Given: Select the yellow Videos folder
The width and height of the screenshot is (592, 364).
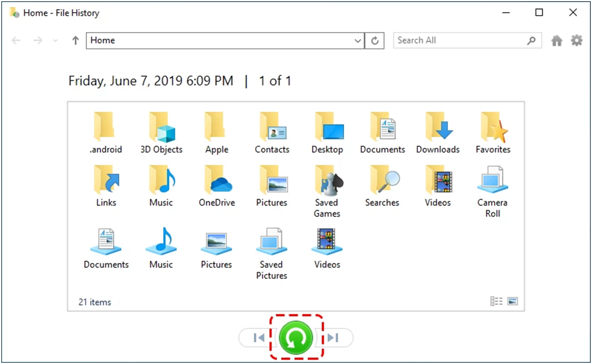Looking at the screenshot, I should click(438, 186).
